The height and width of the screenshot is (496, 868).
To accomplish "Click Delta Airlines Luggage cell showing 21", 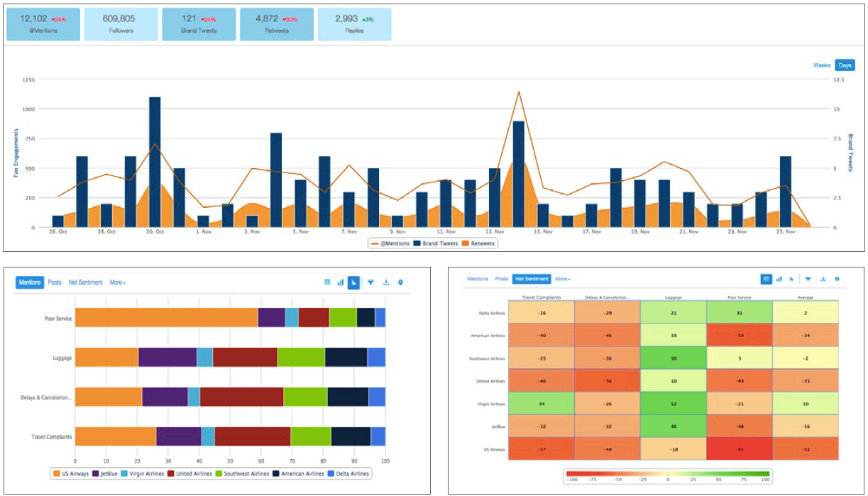I will point(674,312).
